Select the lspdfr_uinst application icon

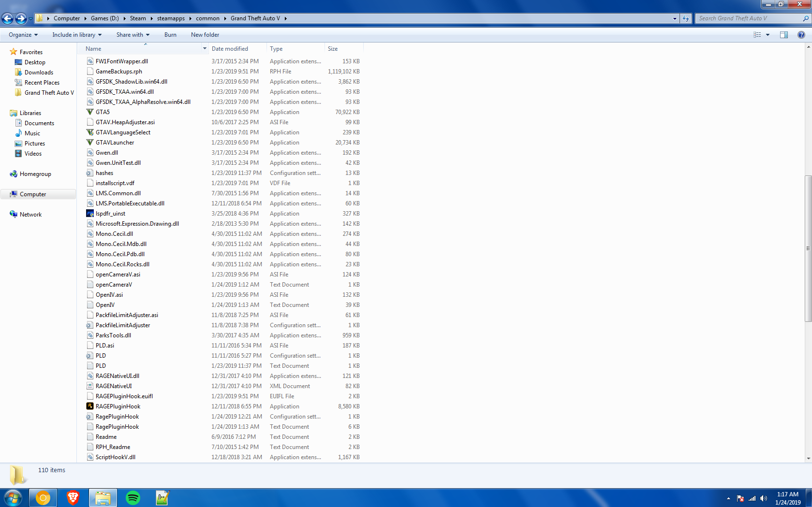(90, 214)
